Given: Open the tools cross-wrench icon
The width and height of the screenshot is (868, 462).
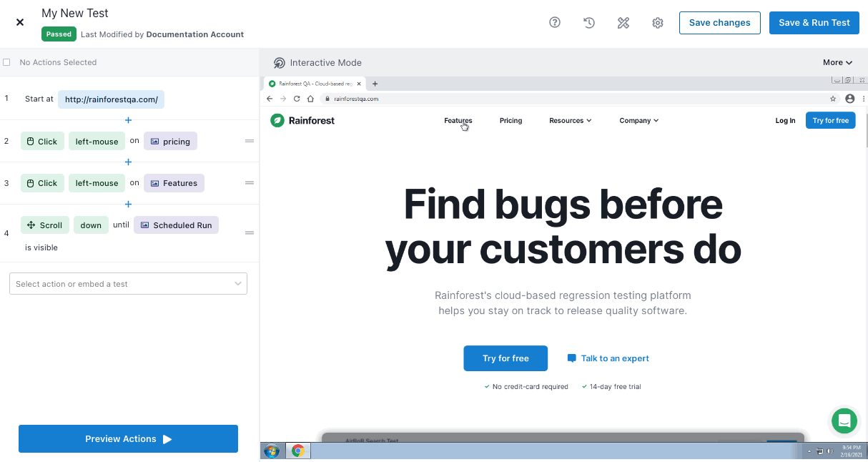Looking at the screenshot, I should pos(623,22).
